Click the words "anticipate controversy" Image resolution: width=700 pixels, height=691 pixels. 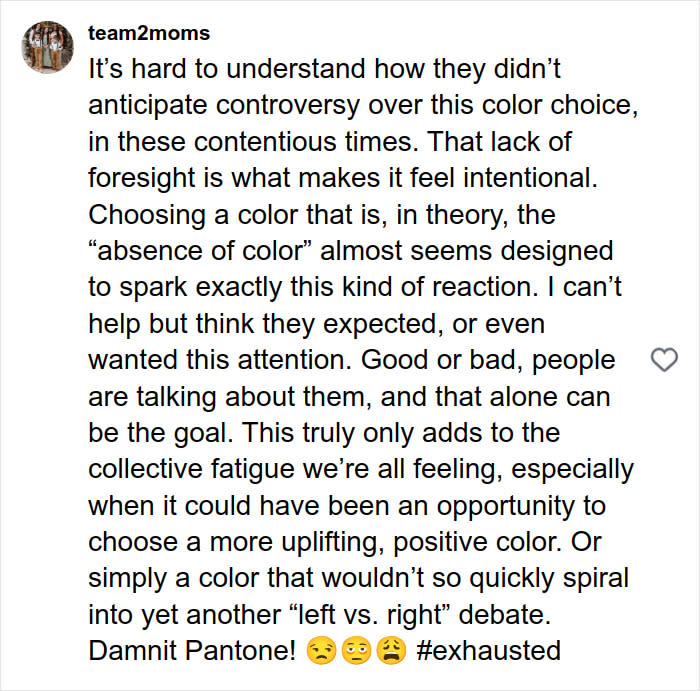(x=206, y=106)
